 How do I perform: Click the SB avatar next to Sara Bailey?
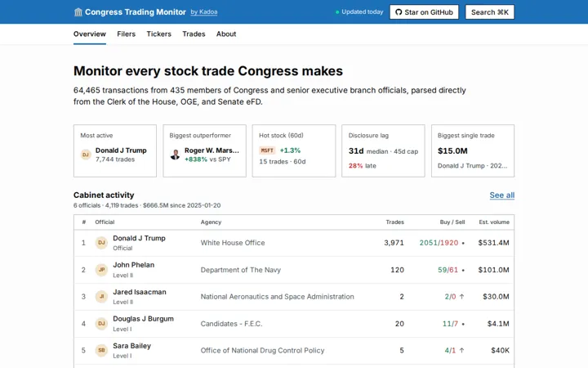click(101, 350)
